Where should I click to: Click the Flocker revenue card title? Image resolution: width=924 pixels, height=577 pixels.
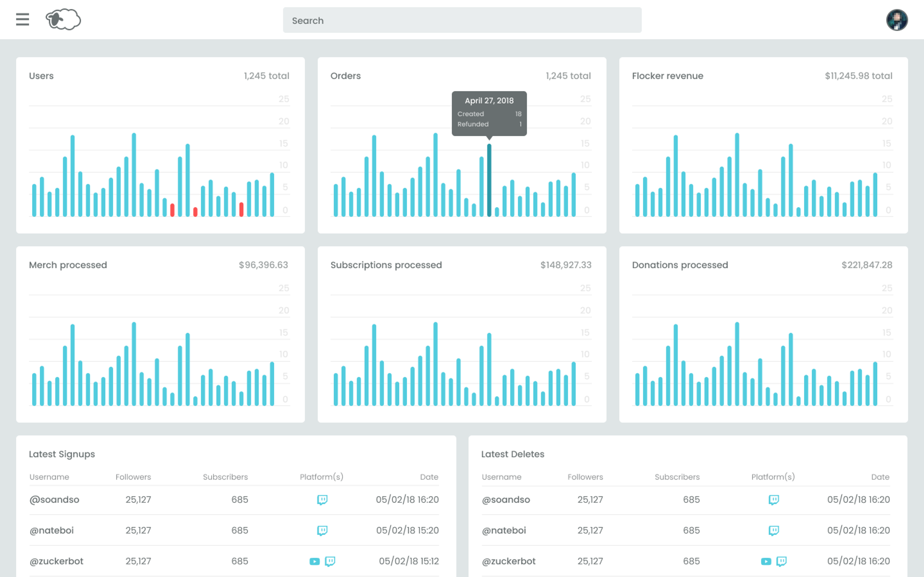point(667,76)
